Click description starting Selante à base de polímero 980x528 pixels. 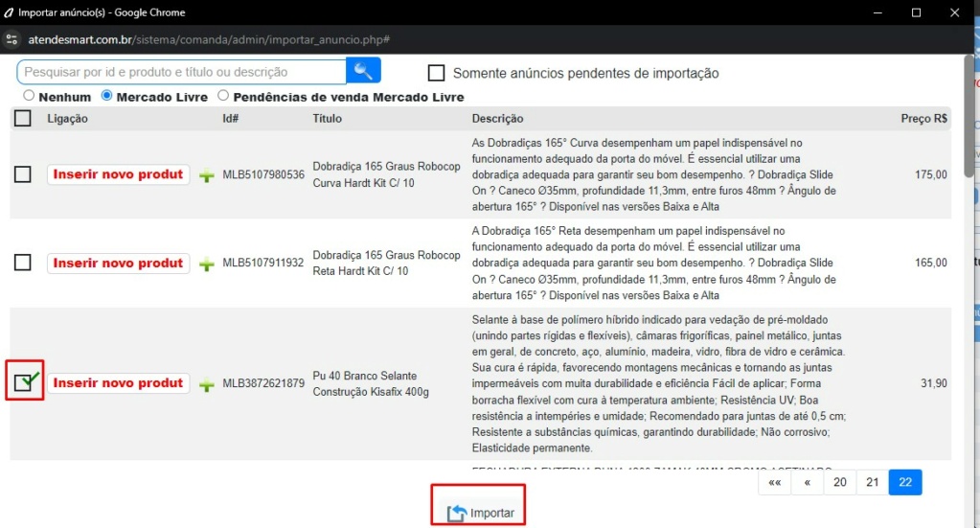pos(659,383)
